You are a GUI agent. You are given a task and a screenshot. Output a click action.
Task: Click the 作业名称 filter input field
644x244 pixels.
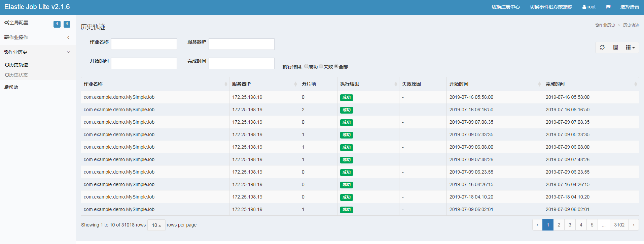[144, 44]
